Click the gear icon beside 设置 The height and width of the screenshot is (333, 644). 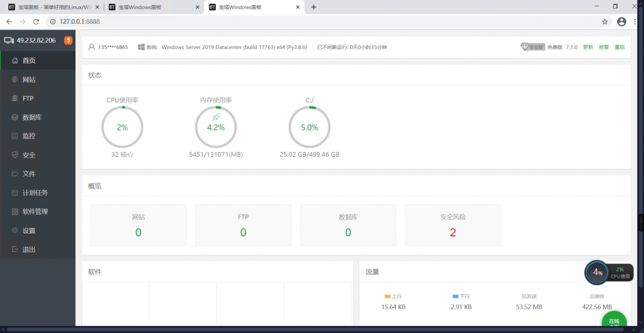pos(15,230)
